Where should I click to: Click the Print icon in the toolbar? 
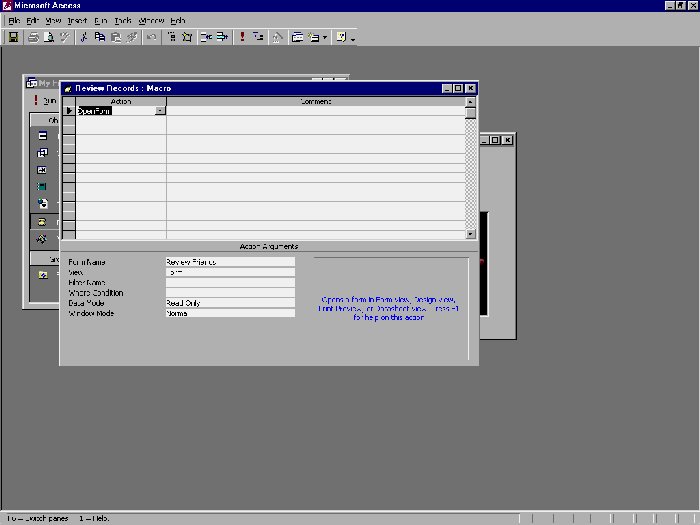click(33, 37)
